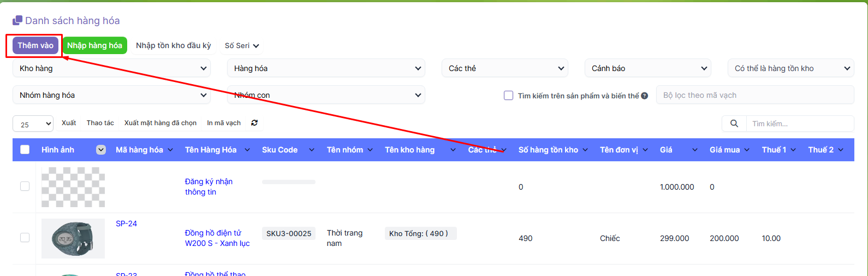Viewport: 868px width, 276px height.
Task: Enable search on products and variants checkbox
Action: [x=508, y=96]
